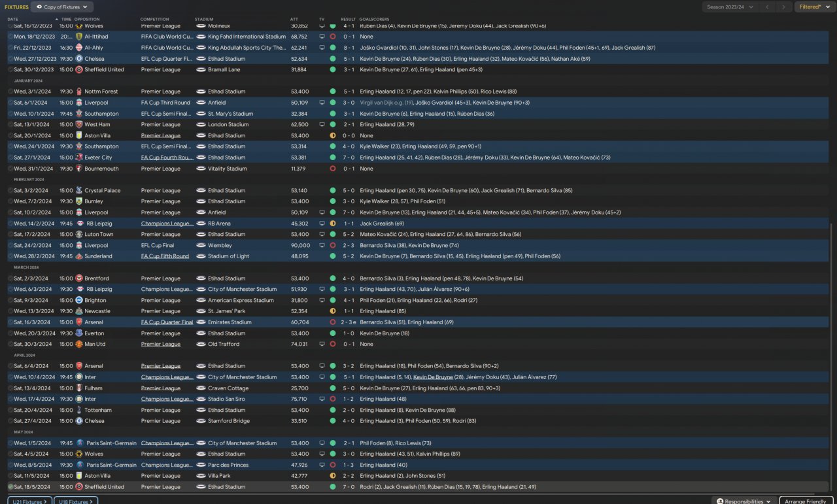837x504 pixels.
Task: Open the Stadio San Siro stadium link
Action: click(x=226, y=399)
